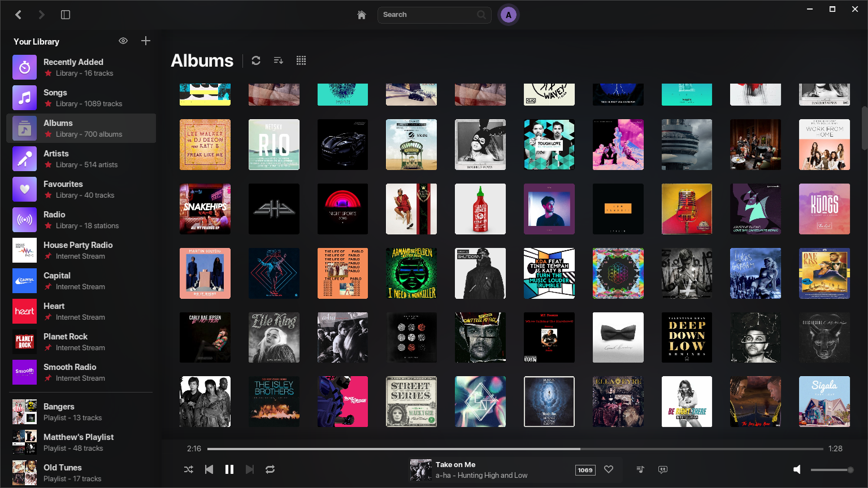
Task: Favourite the current track with the heart
Action: coord(609,469)
